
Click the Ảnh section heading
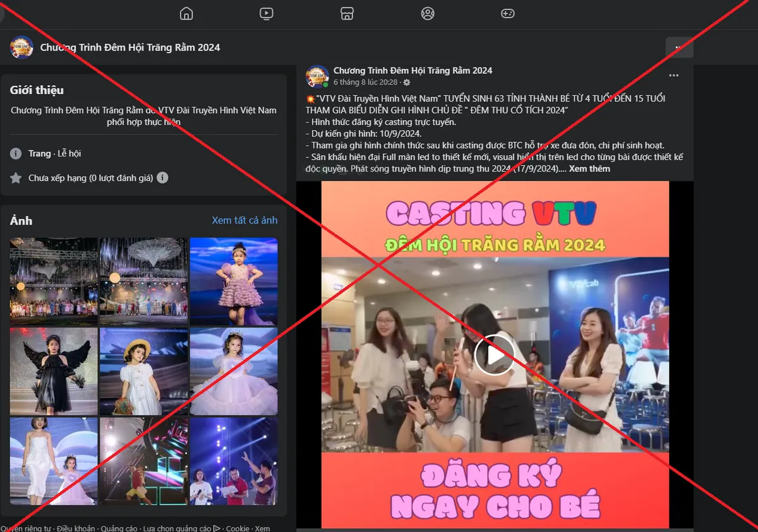(21, 220)
